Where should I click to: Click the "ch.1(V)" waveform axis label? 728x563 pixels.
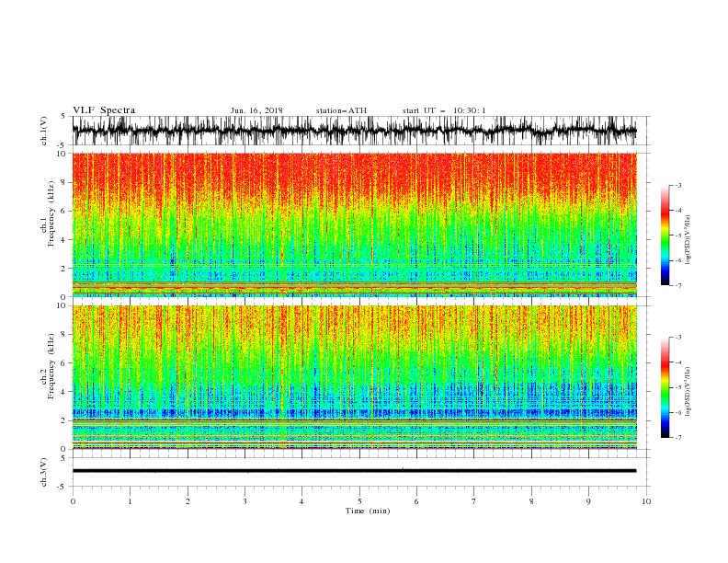coord(44,131)
